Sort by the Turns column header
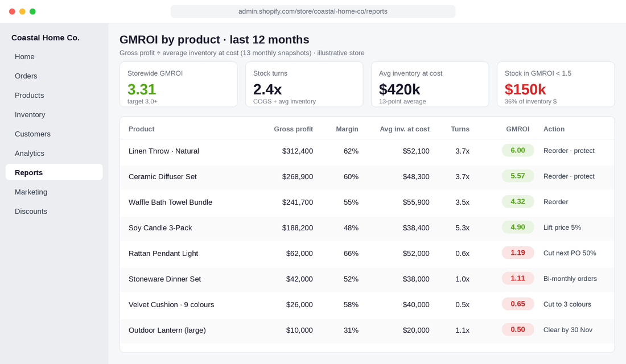 point(460,129)
